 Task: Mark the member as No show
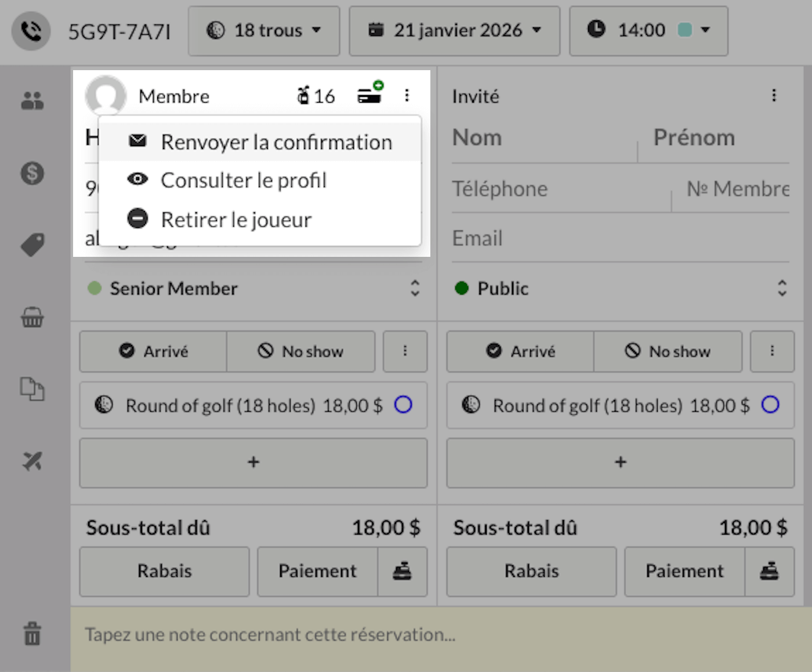[300, 351]
